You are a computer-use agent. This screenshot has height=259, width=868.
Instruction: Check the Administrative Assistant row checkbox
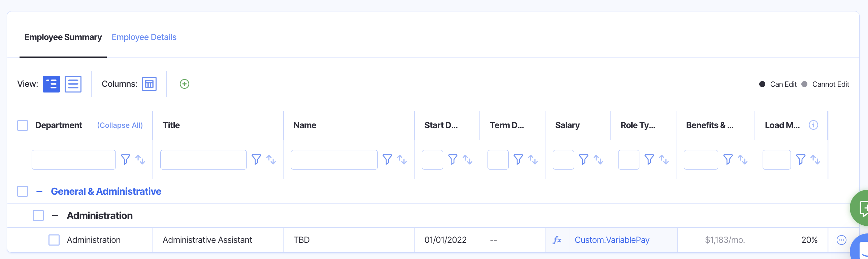(54, 240)
